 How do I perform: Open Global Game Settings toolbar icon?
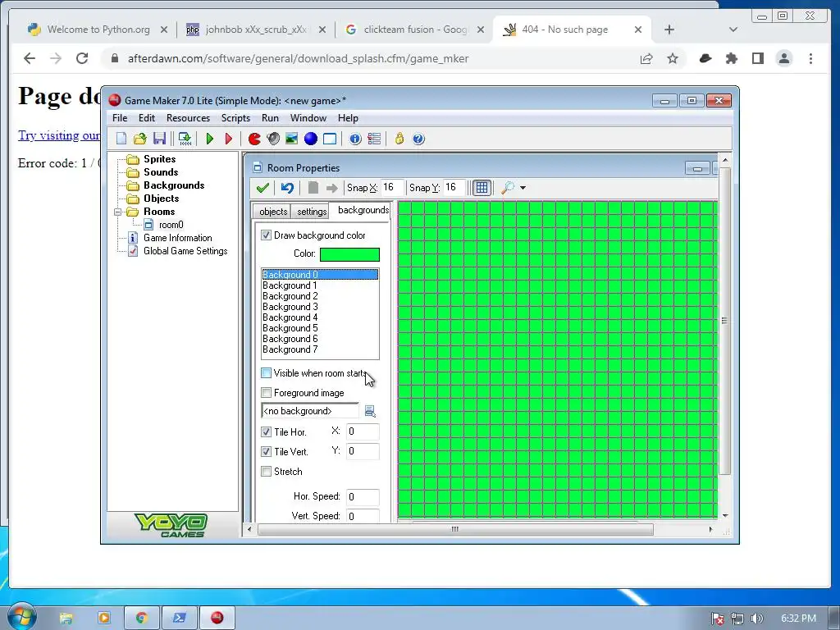pos(374,139)
